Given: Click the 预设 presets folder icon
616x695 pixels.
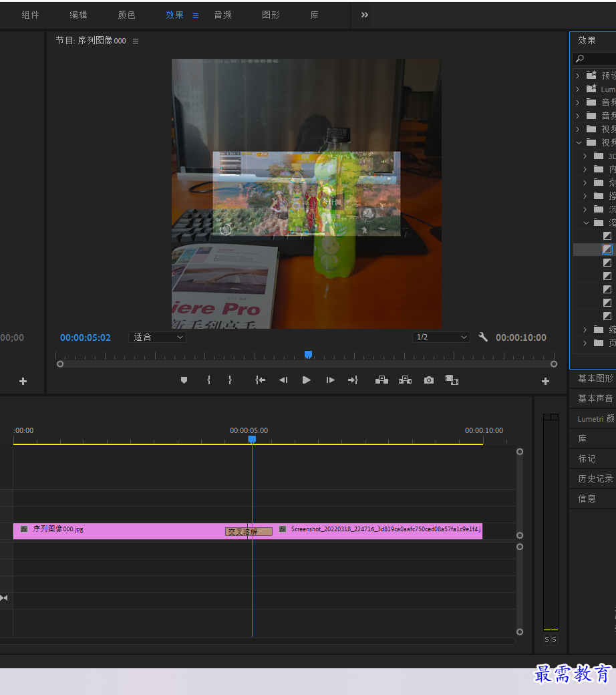Looking at the screenshot, I should [591, 76].
